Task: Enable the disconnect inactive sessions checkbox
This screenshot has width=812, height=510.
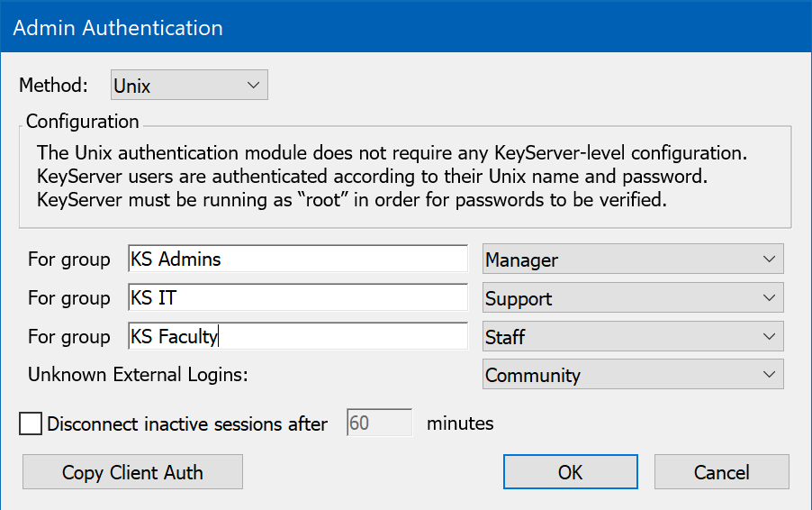Action: tap(31, 423)
